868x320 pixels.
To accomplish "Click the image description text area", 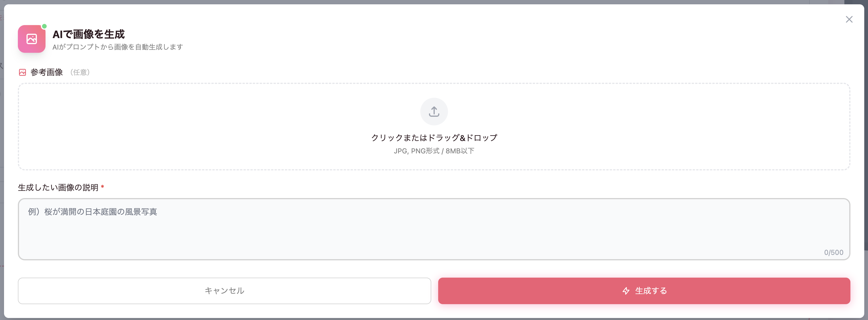I will [x=434, y=229].
